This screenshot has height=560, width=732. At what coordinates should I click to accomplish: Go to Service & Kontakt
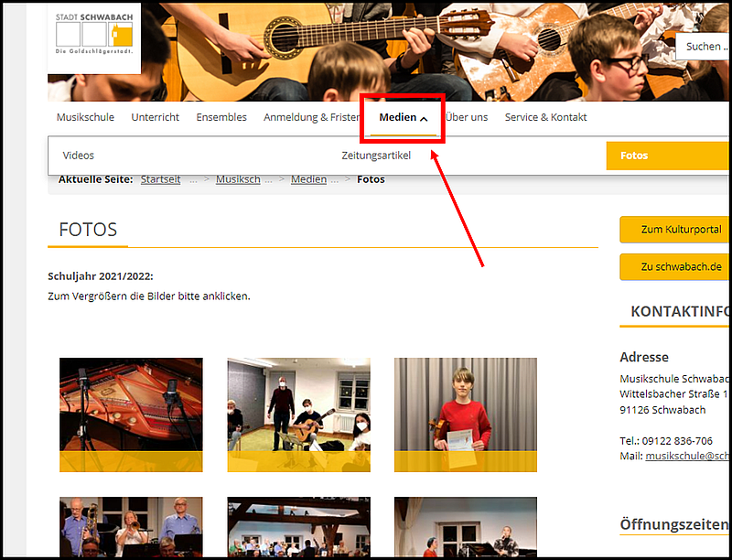(x=545, y=117)
